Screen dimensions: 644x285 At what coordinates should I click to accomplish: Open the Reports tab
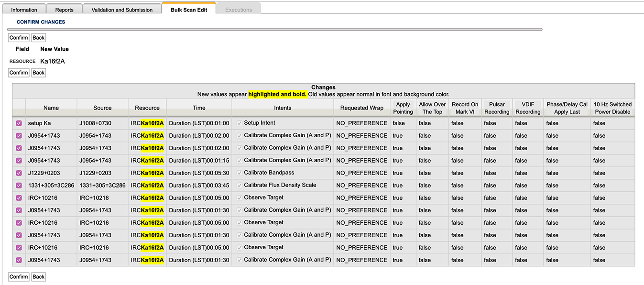pos(64,10)
